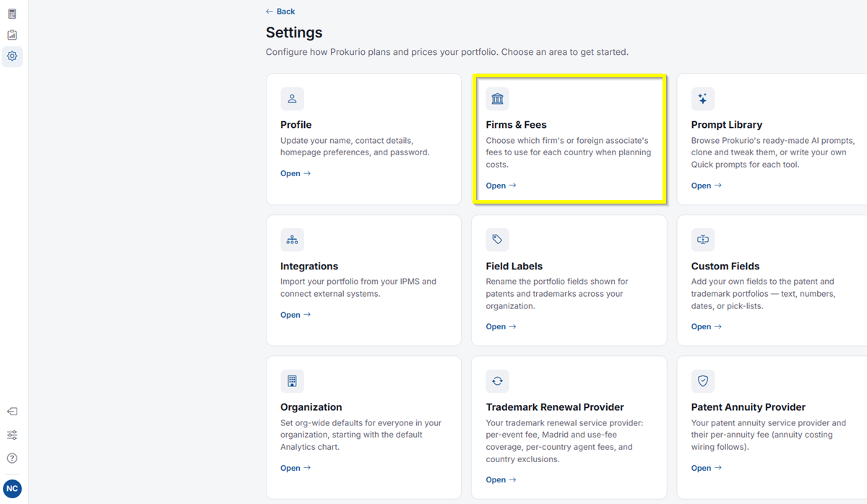Click the "Settings" page heading
Screen dimensions: 867x504
coord(294,32)
